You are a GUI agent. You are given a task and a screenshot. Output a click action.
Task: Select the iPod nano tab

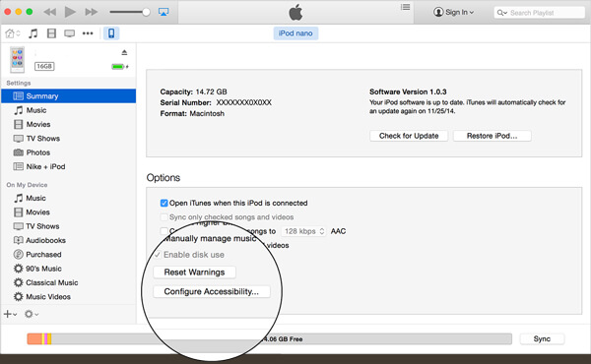click(x=295, y=33)
